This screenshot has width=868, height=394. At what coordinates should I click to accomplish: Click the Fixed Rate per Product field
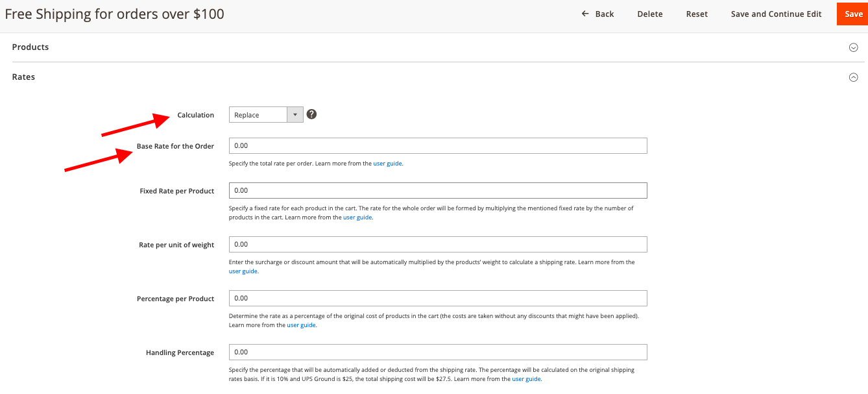(438, 191)
